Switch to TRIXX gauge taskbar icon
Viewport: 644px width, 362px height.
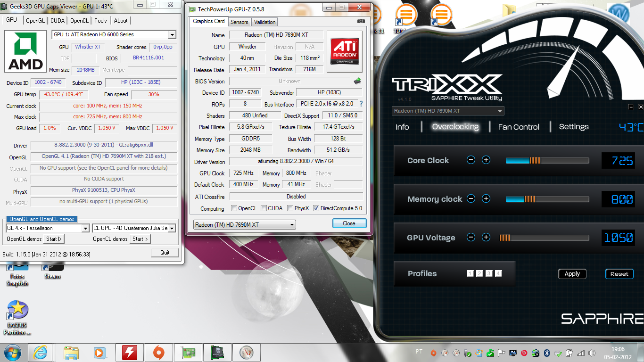(x=246, y=353)
